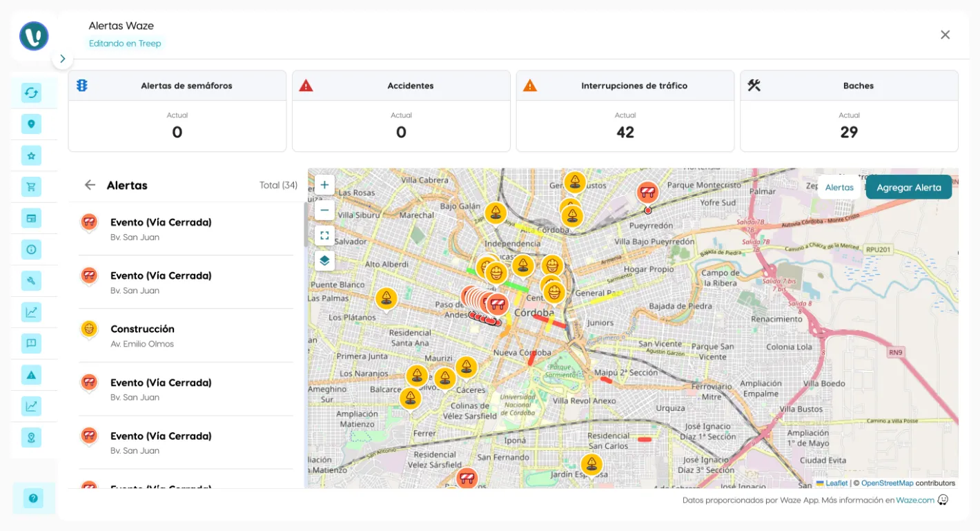Select the star favorites sidebar icon
The height and width of the screenshot is (531, 980).
pyautogui.click(x=31, y=155)
